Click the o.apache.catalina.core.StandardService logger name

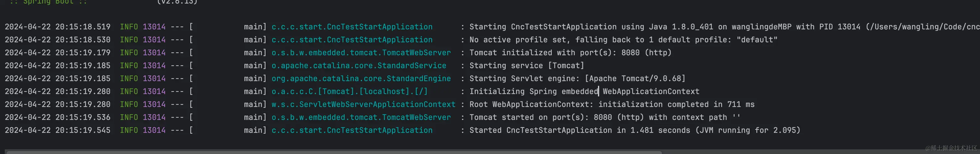click(358, 66)
